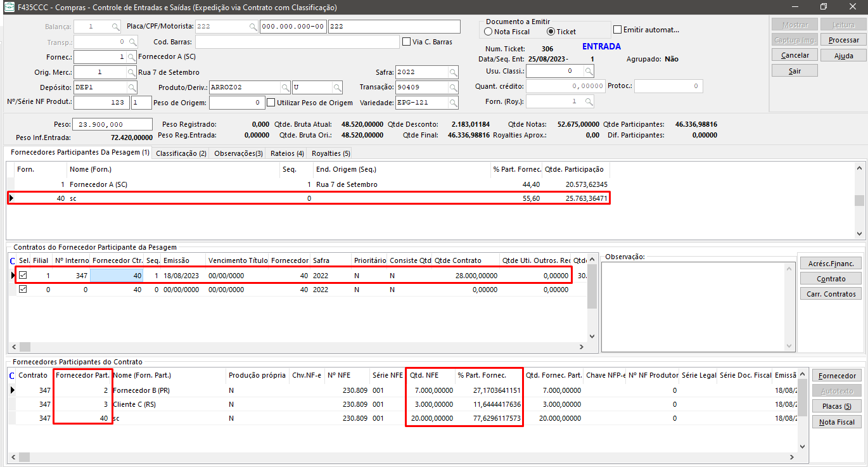
Task: Click the search icon next to Fornec. field
Action: click(132, 57)
